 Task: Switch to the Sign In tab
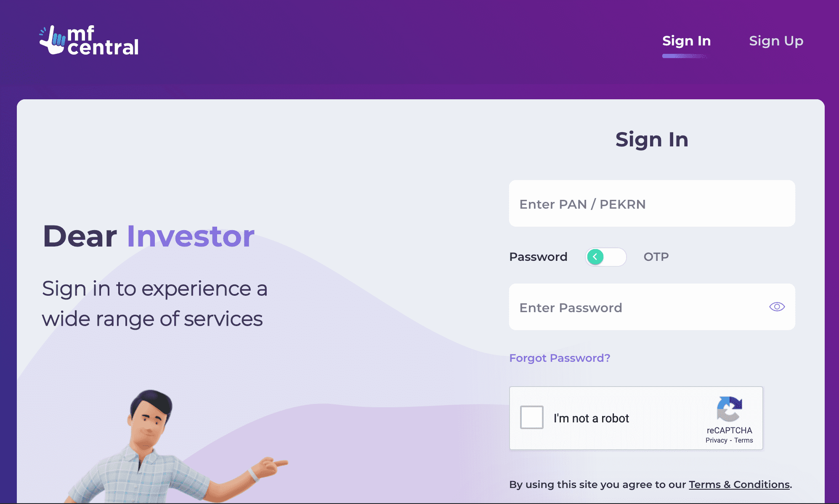point(686,41)
